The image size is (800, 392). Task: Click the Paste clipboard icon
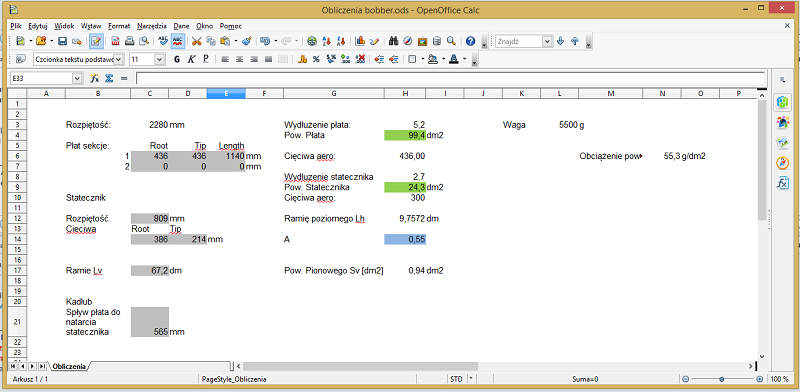(226, 41)
